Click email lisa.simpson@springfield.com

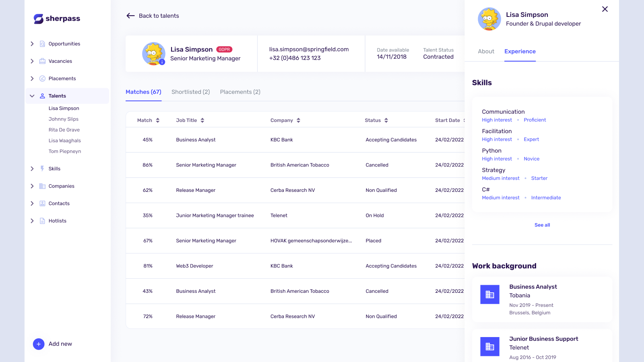coord(309,49)
